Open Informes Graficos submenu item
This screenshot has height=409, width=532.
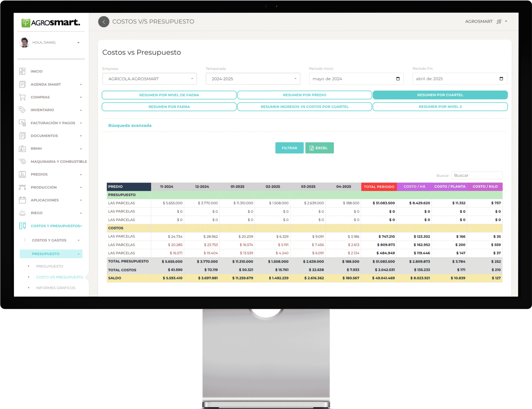pos(56,288)
